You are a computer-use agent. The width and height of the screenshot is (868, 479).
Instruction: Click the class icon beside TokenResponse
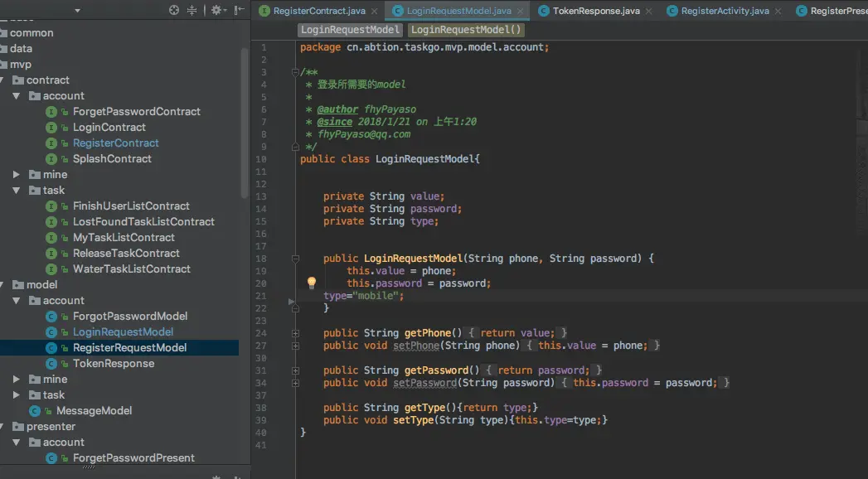51,364
